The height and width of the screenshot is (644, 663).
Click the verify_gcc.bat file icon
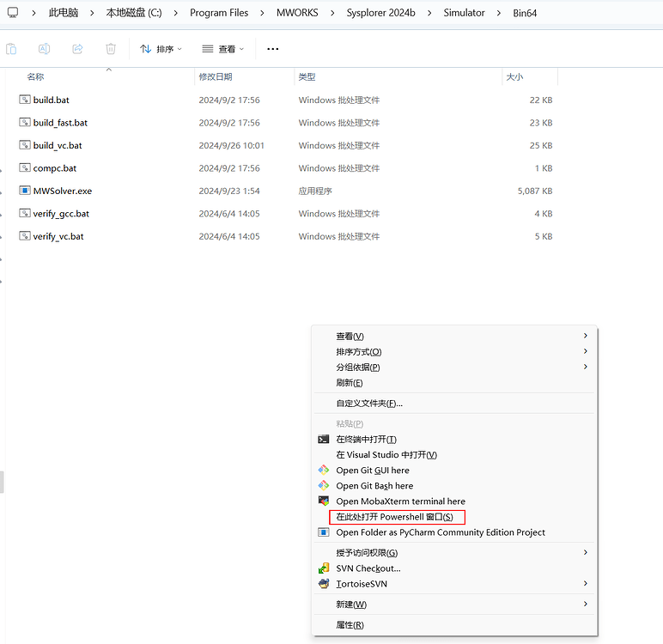pos(25,214)
